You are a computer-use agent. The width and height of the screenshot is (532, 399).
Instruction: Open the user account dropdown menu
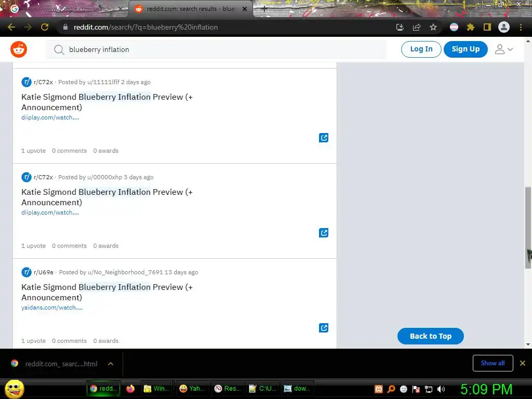[504, 49]
